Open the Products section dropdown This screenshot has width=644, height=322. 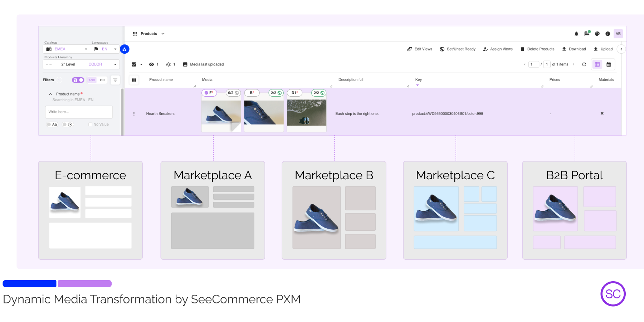tap(163, 34)
